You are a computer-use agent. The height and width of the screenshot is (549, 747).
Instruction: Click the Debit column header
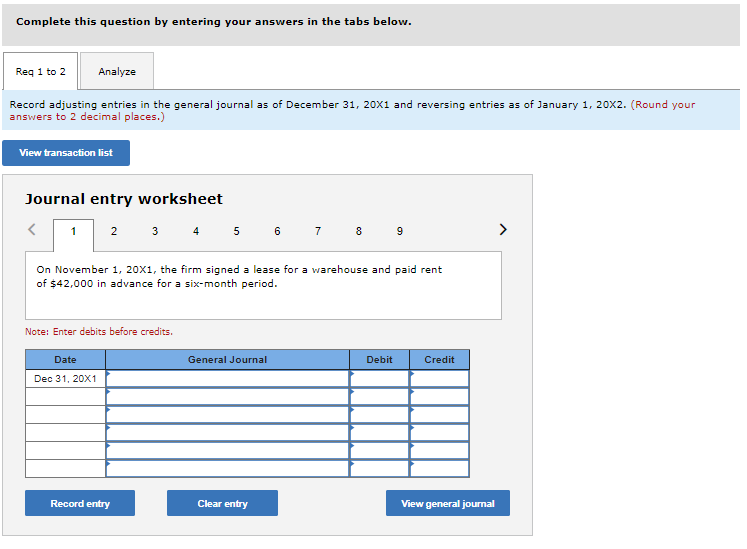point(380,360)
